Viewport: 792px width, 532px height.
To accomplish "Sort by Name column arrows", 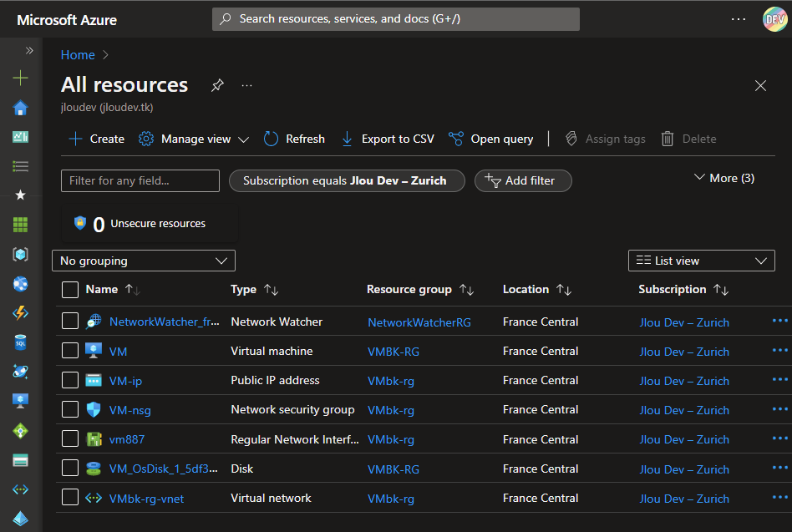I will tap(132, 290).
